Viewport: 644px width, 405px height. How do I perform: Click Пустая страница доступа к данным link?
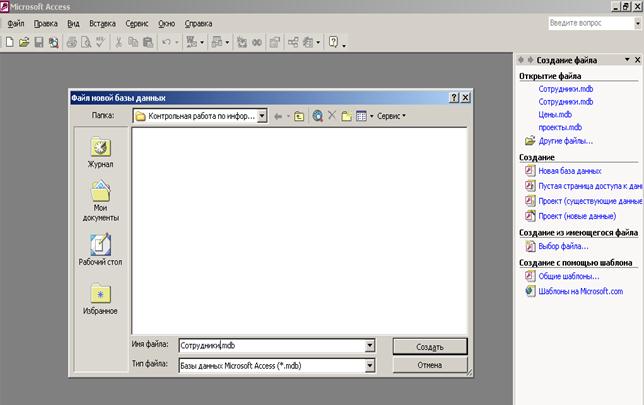click(x=590, y=186)
